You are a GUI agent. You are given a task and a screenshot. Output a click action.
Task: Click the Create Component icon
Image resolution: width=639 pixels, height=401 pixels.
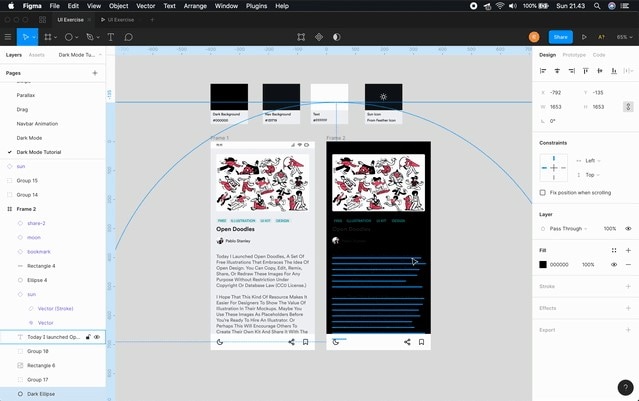319,37
